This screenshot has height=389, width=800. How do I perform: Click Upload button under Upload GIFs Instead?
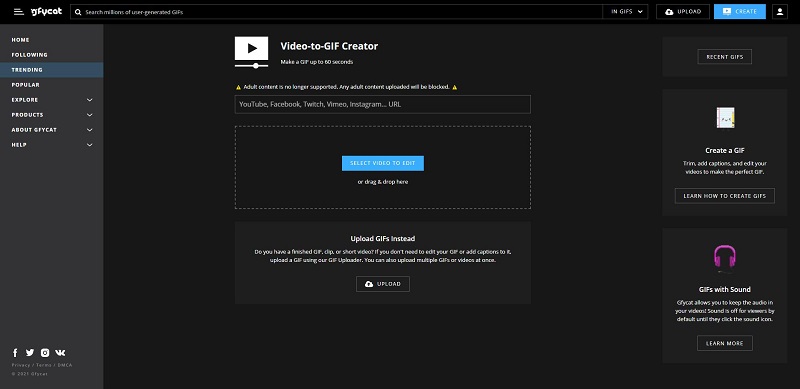coord(383,284)
